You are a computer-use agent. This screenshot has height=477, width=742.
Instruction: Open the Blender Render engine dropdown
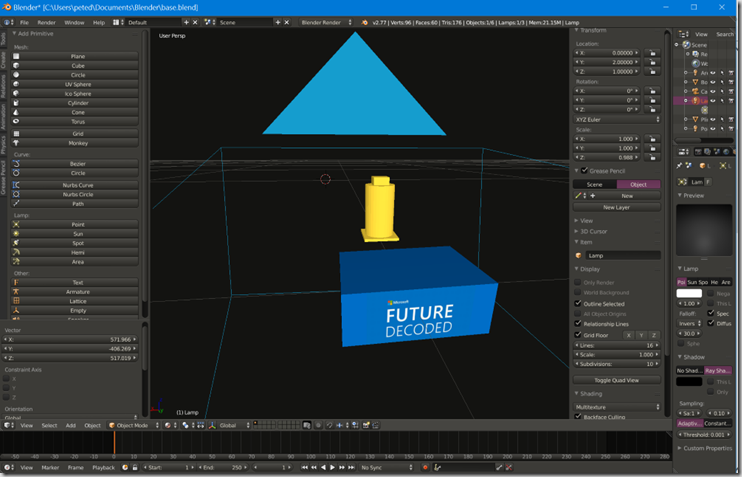click(326, 22)
